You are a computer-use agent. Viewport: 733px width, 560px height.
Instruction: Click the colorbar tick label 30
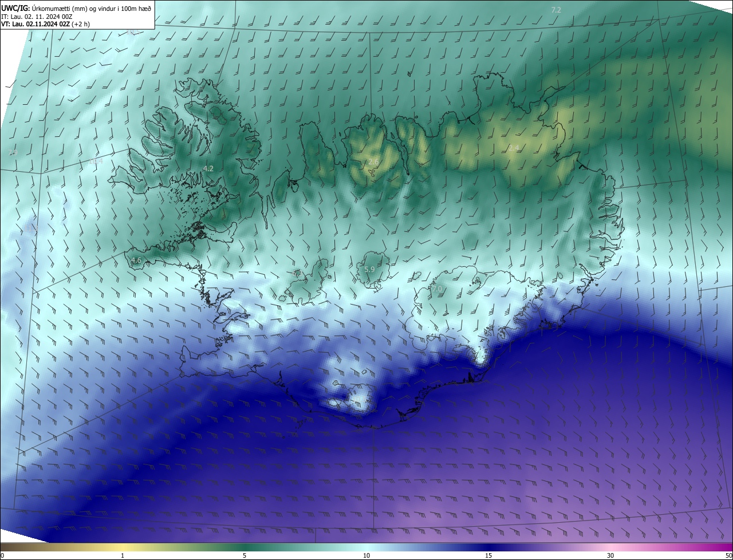coord(610,555)
